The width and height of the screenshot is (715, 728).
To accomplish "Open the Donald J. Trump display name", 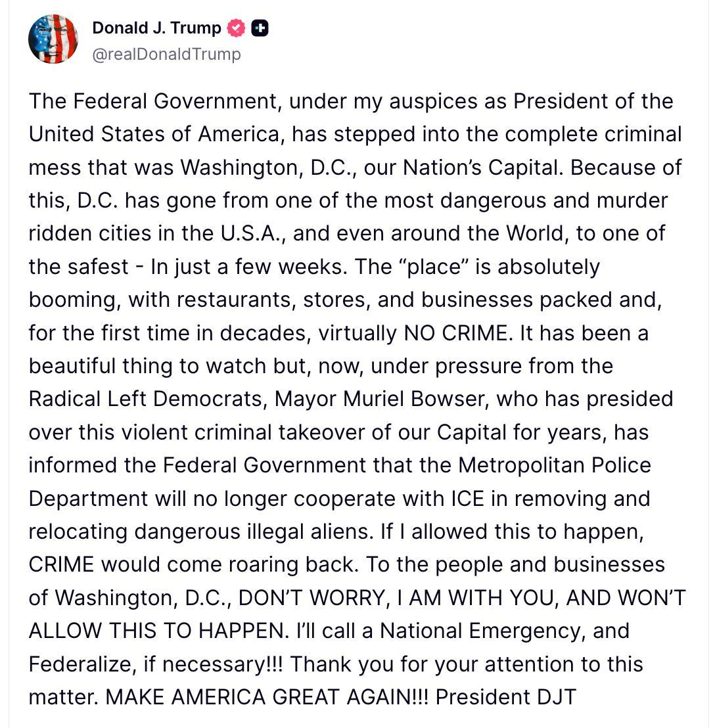I will tap(156, 28).
